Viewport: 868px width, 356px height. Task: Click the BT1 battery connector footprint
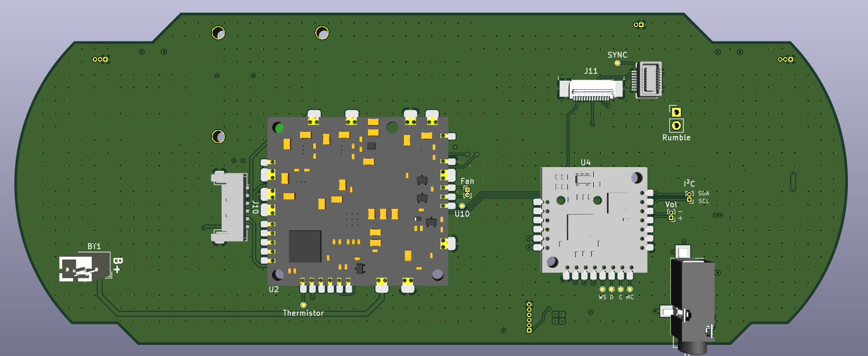(x=84, y=268)
